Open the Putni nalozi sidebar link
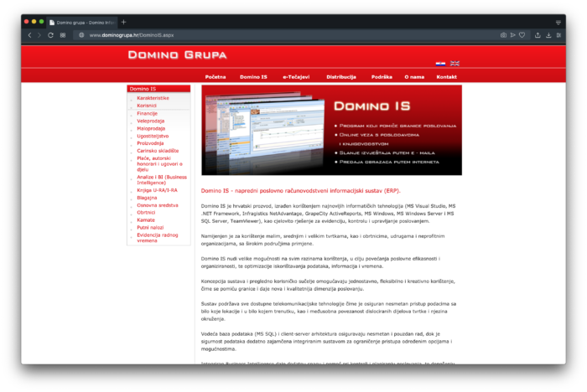The width and height of the screenshot is (587, 392). 150,228
